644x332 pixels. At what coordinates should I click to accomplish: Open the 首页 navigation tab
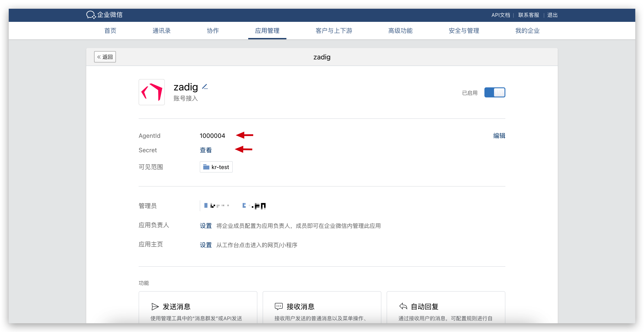[110, 31]
